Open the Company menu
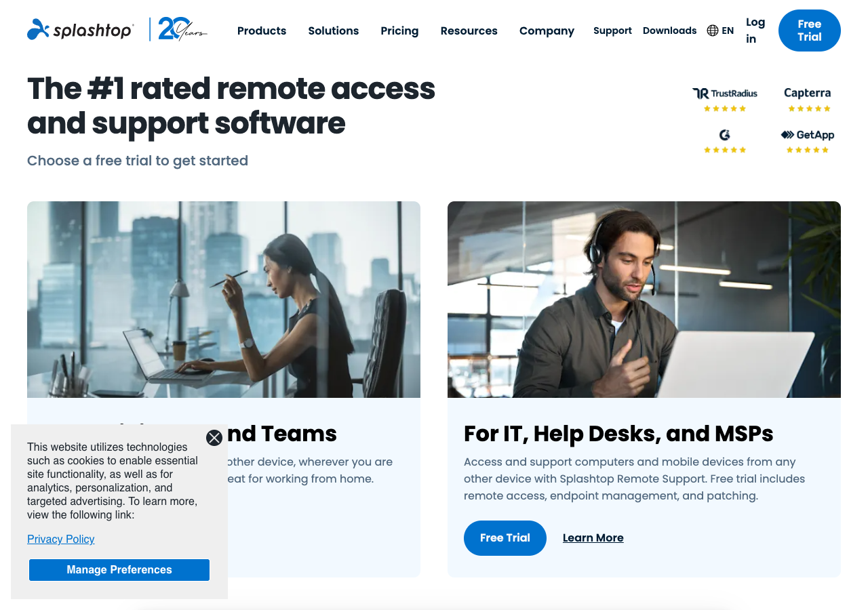 (547, 30)
